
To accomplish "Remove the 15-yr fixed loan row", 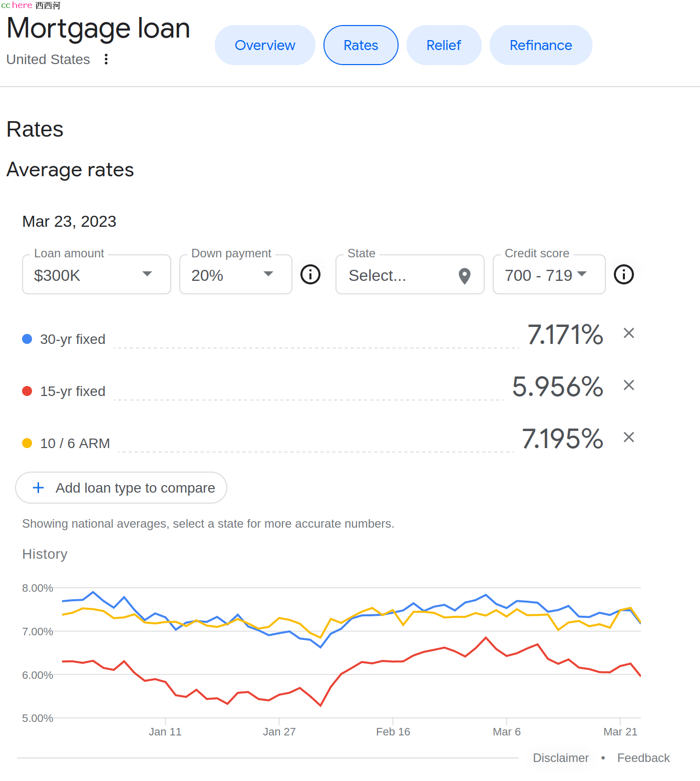I will 629,385.
